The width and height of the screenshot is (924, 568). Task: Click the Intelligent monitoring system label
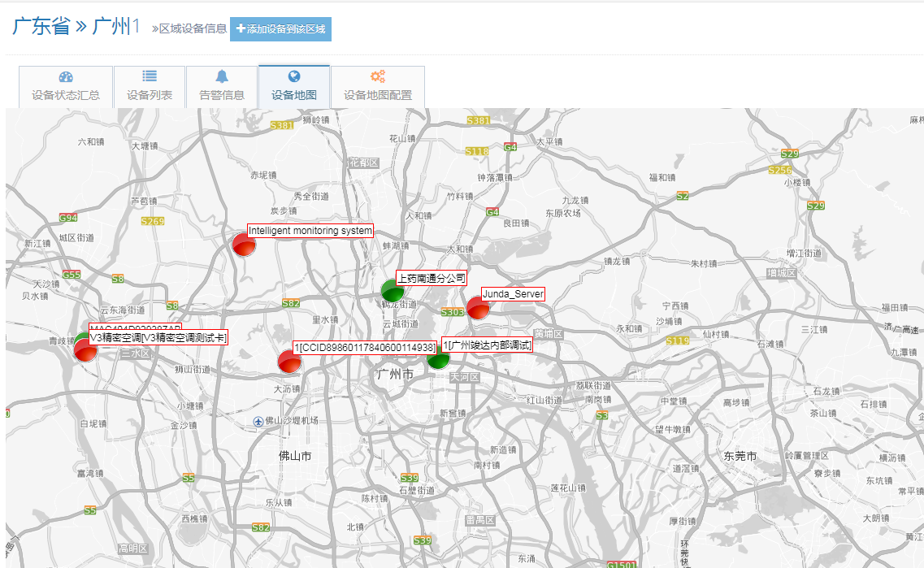point(310,231)
